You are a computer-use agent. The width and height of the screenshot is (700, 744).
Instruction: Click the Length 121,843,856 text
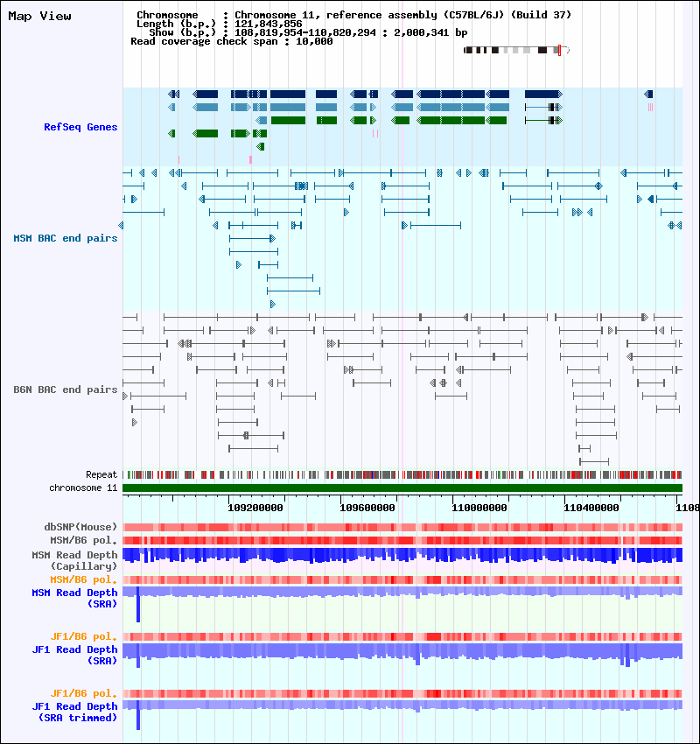click(x=220, y=24)
